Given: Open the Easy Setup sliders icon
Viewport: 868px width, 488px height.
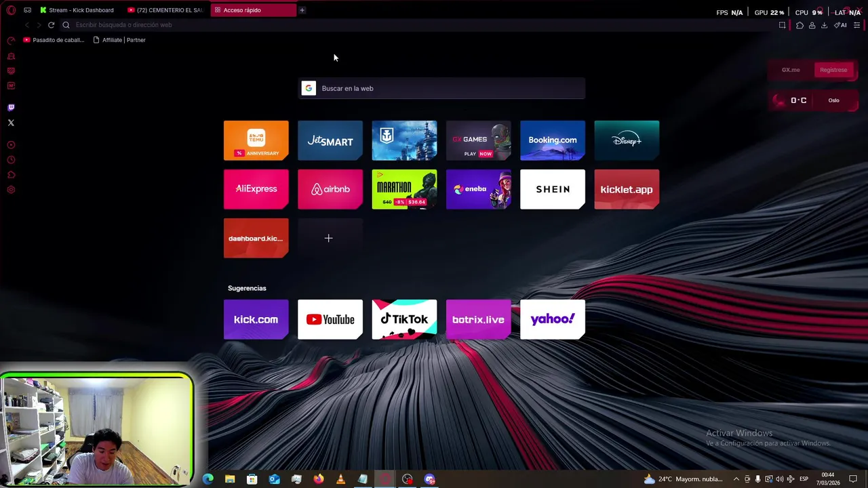Looking at the screenshot, I should click(857, 25).
